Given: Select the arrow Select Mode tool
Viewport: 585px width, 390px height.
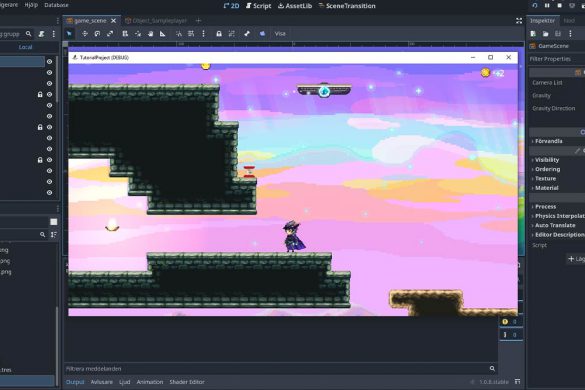Looking at the screenshot, I should point(69,34).
